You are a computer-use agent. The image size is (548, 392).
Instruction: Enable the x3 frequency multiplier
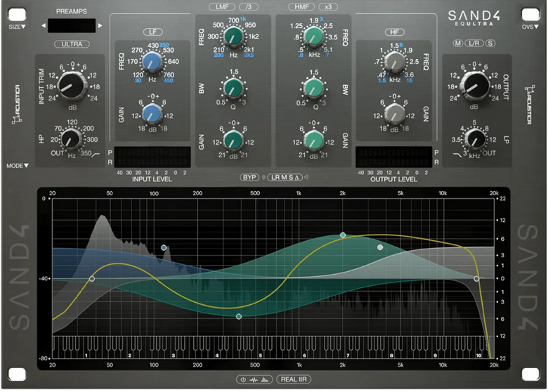click(328, 6)
